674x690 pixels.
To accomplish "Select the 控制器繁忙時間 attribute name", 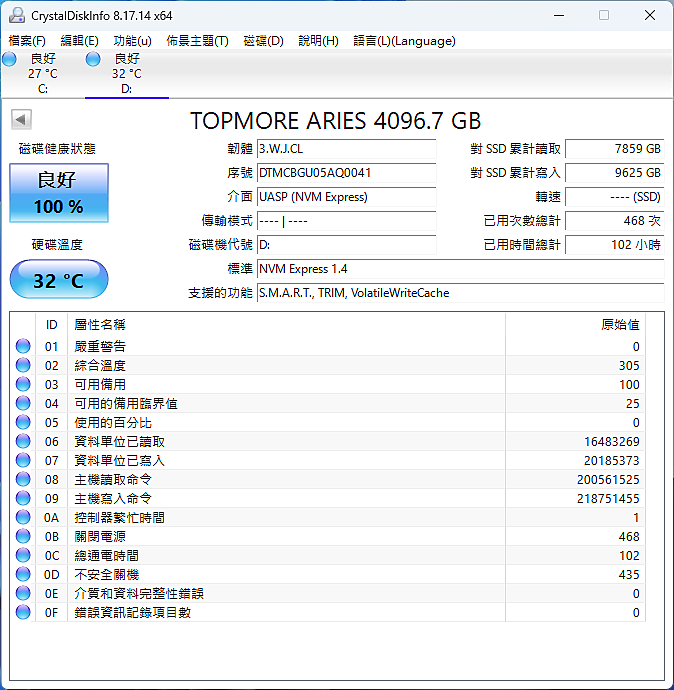I will coord(119,518).
